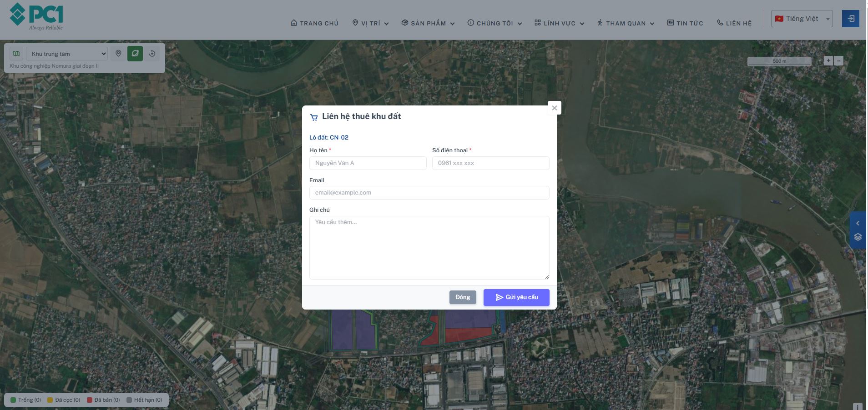This screenshot has height=410, width=868.
Task: Toggle the Trống green legend item
Action: 26,400
